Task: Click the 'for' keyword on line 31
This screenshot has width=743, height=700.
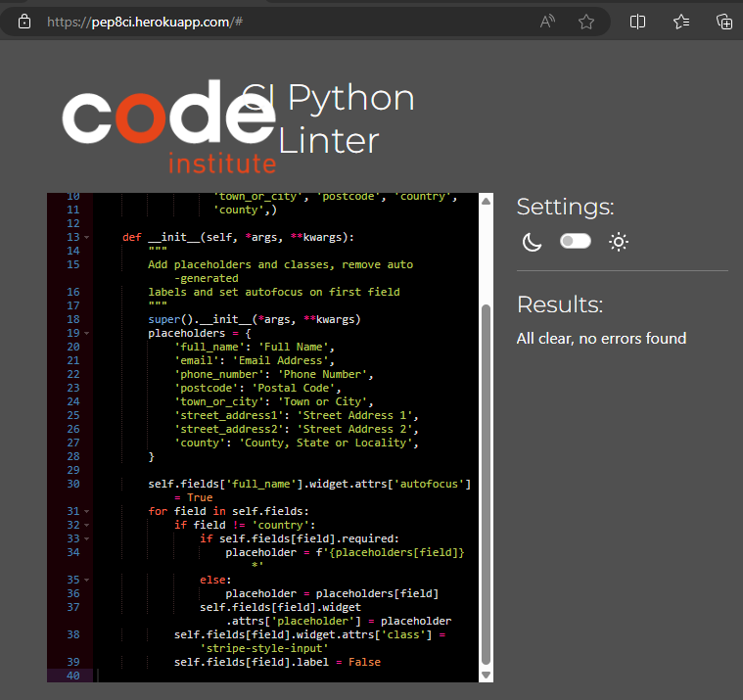Action: click(x=158, y=511)
